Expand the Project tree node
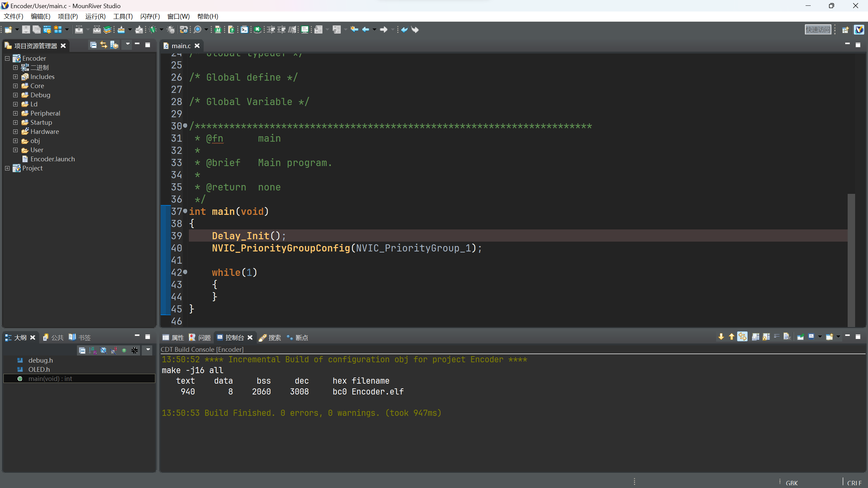868x488 pixels. [7, 168]
